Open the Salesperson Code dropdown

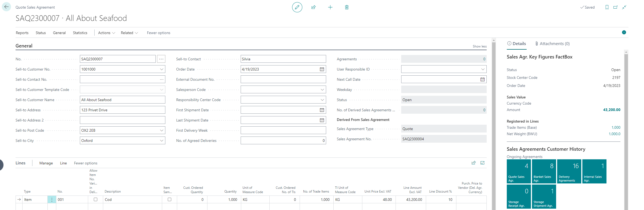tap(322, 90)
